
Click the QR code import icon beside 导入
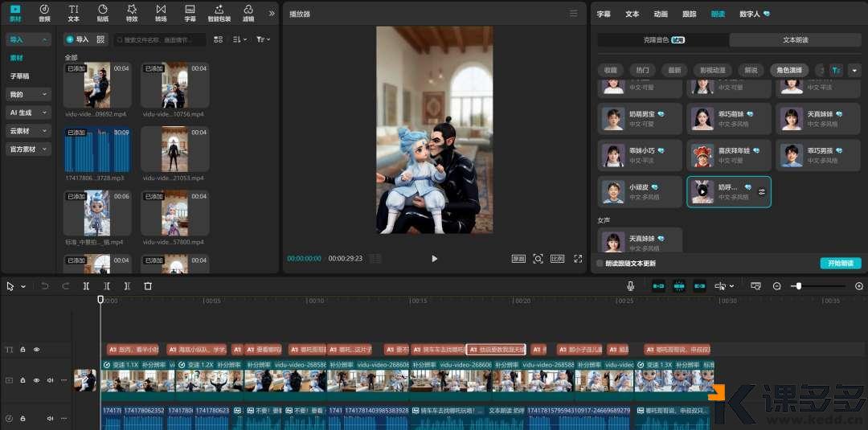click(100, 39)
